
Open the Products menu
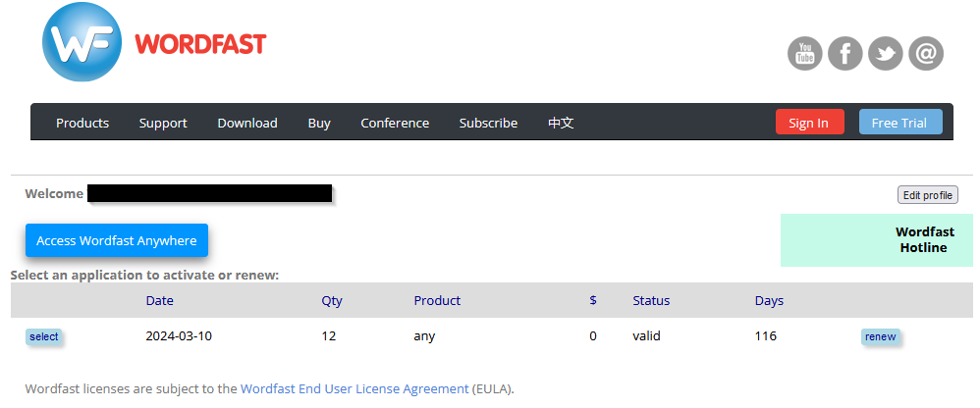click(x=82, y=123)
